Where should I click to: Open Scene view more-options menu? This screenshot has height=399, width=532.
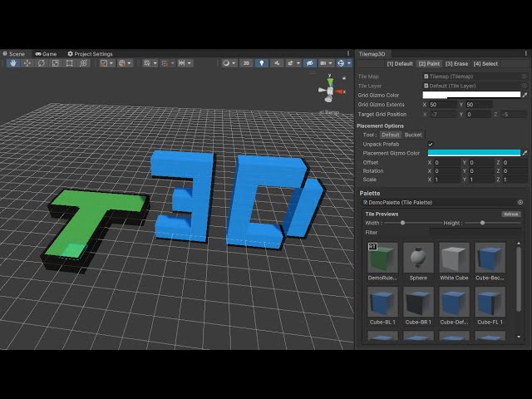(348, 53)
